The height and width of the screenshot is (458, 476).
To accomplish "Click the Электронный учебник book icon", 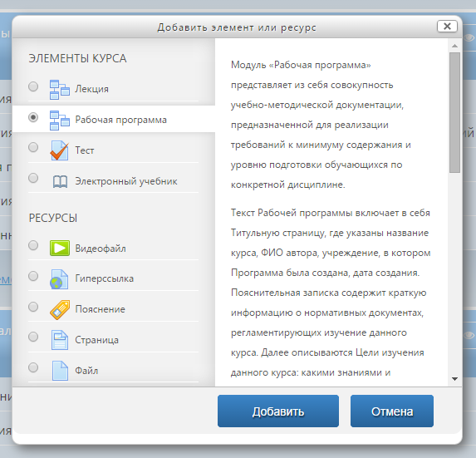I will (x=60, y=181).
